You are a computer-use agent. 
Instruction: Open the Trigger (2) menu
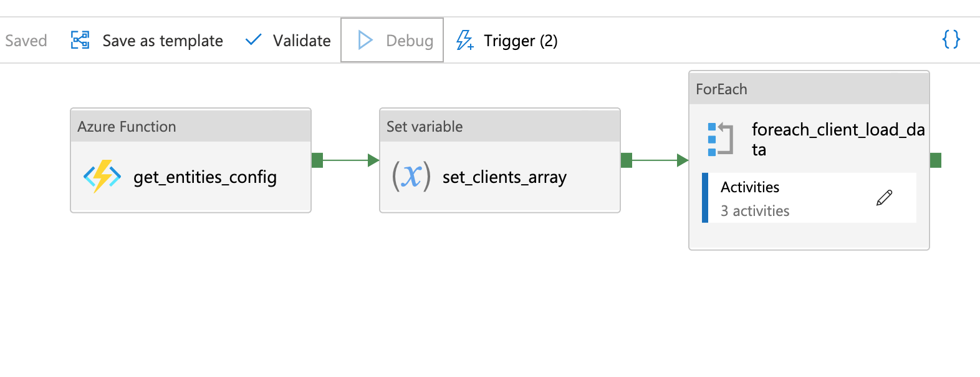(x=521, y=41)
